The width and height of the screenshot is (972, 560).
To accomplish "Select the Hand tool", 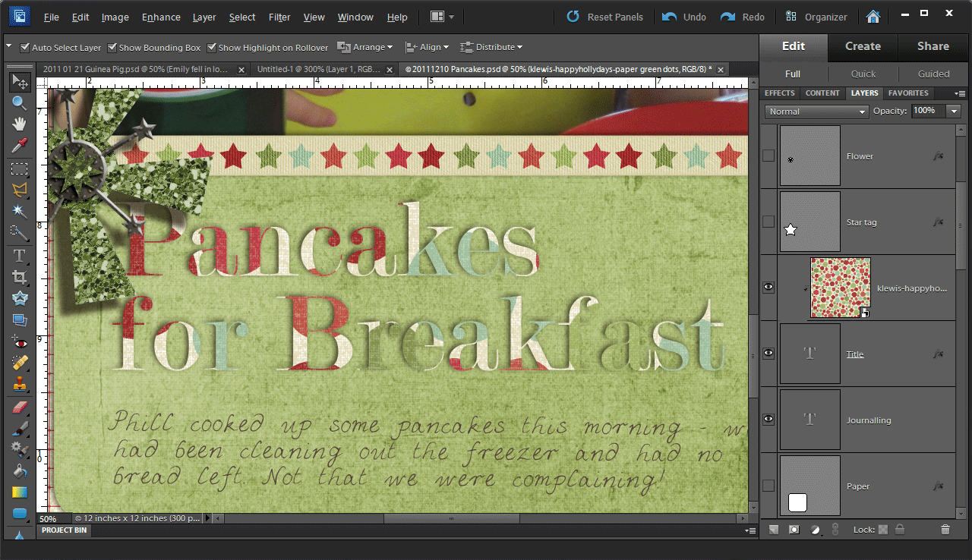I will (x=20, y=124).
